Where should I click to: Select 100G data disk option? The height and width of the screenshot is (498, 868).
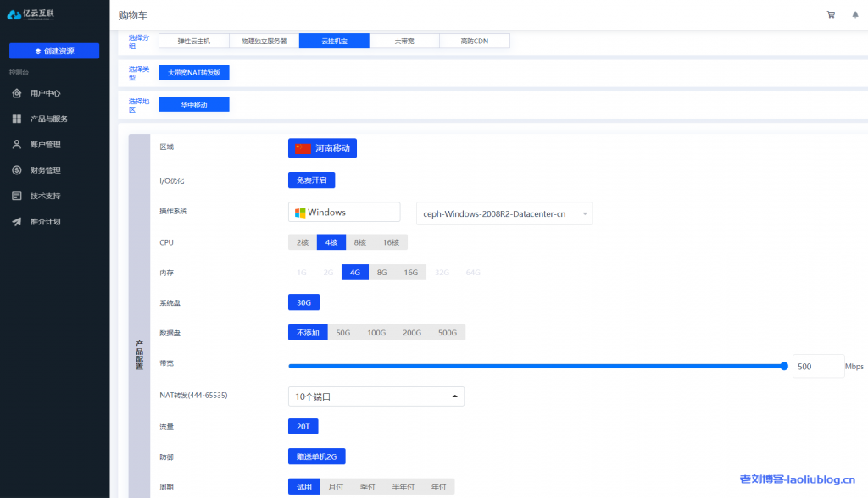click(x=376, y=333)
